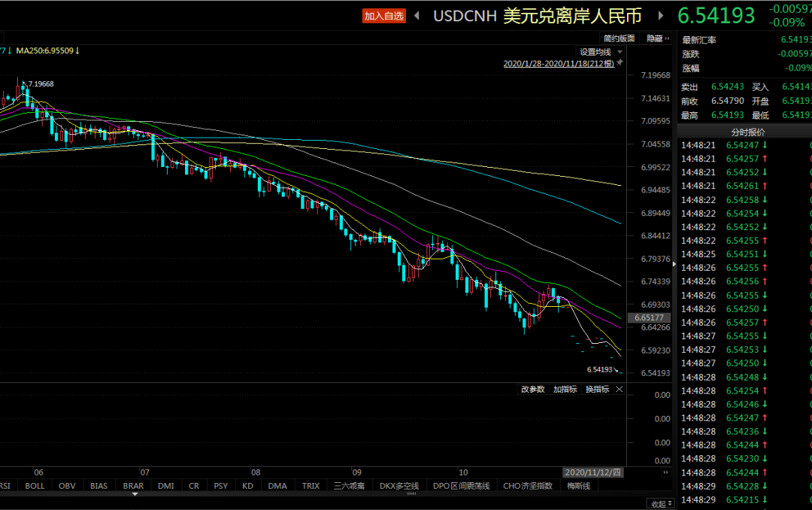Screen dimensions: 812x510
Task: Switch to 简约版面 simple layout
Action: [x=619, y=38]
